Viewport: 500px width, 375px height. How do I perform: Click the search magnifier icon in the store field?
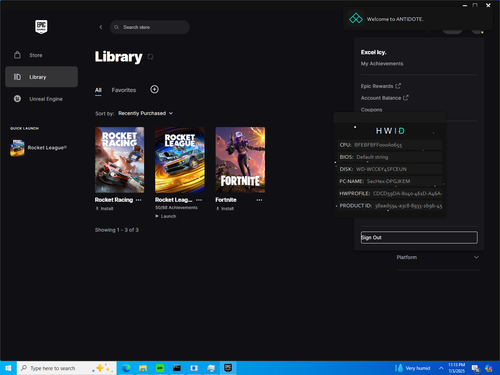click(x=116, y=27)
